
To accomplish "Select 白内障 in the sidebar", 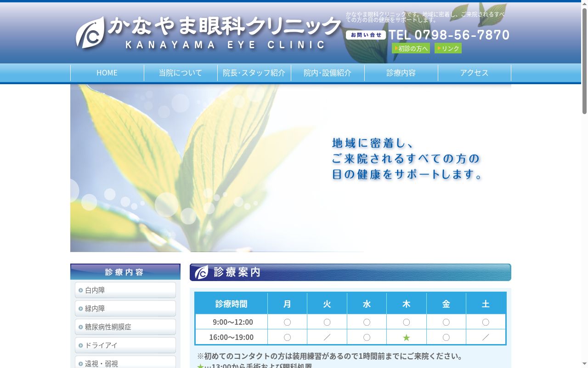I will tap(125, 290).
